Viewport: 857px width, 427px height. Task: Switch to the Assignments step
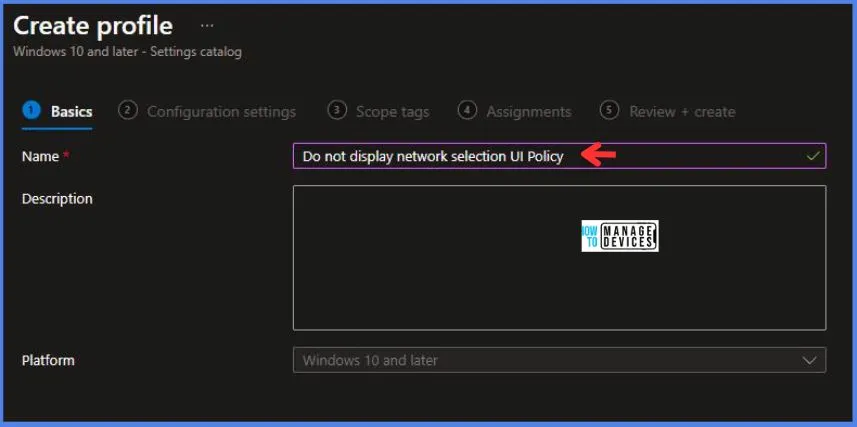[514, 112]
